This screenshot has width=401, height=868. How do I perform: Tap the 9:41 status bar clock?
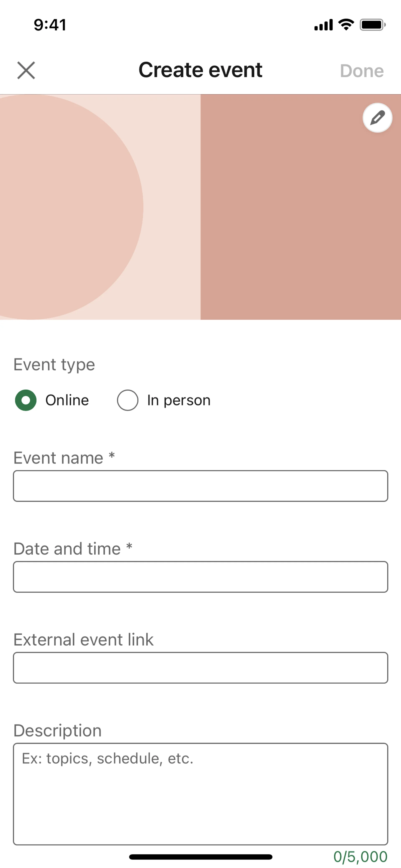tap(50, 25)
